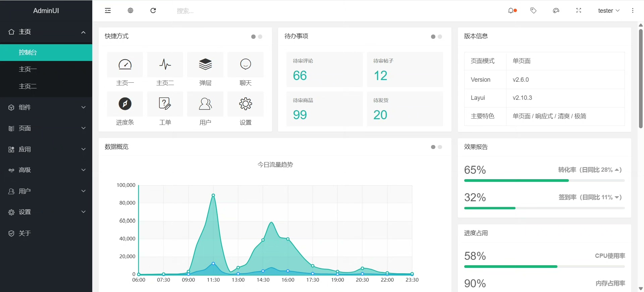Collapse the 主页 menu chevron

84,32
